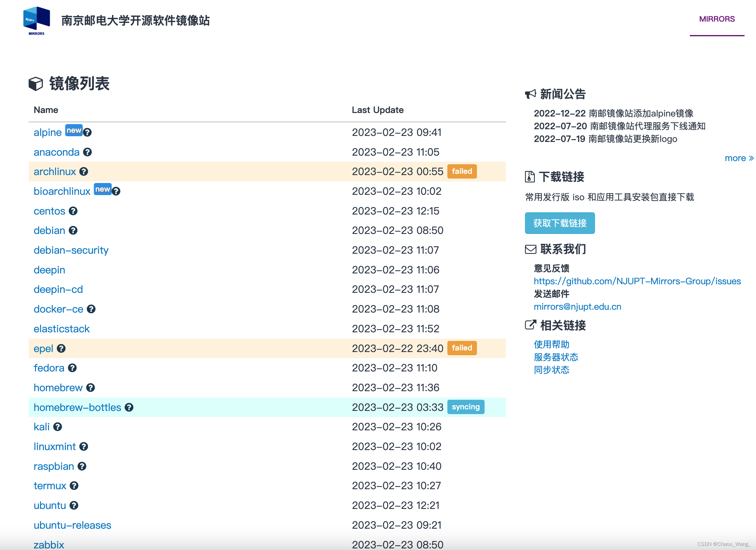Click the failed badge on archlinux row

tap(462, 171)
